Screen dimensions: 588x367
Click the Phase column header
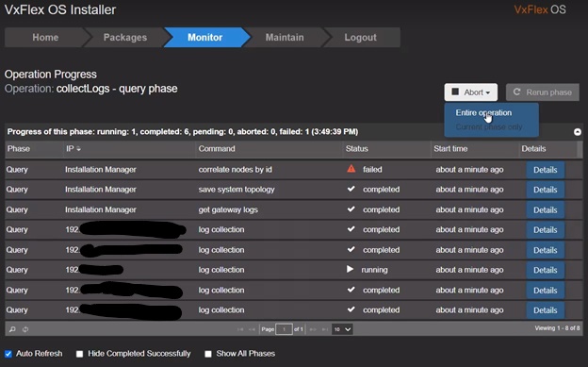click(19, 149)
